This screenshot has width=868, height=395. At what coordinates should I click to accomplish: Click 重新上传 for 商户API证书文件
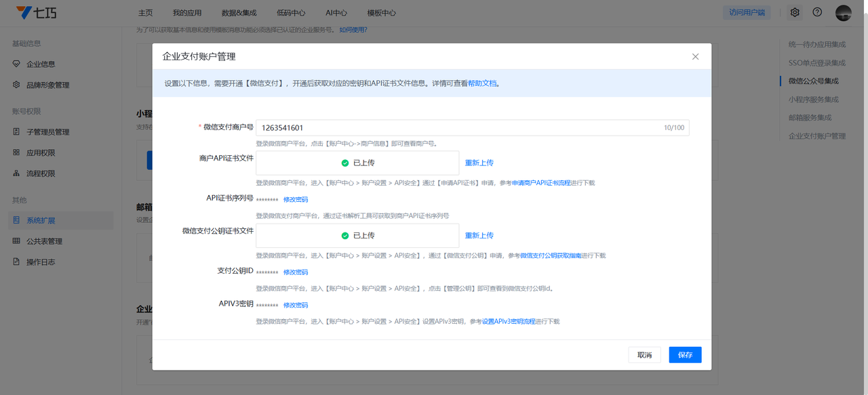pos(479,163)
